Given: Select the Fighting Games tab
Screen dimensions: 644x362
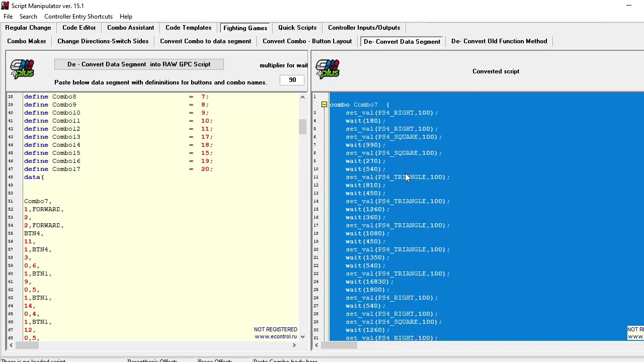Looking at the screenshot, I should (245, 28).
